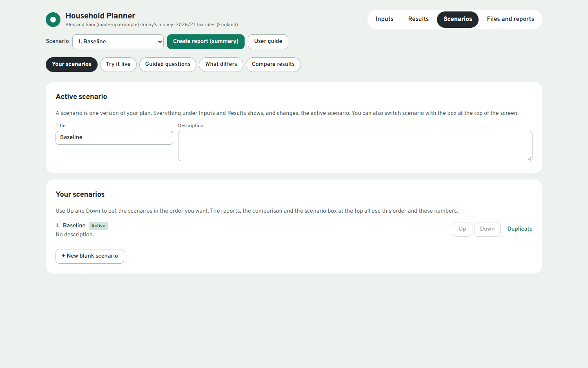Switch to the Try it live sub-tab
The height and width of the screenshot is (368, 588).
point(118,65)
